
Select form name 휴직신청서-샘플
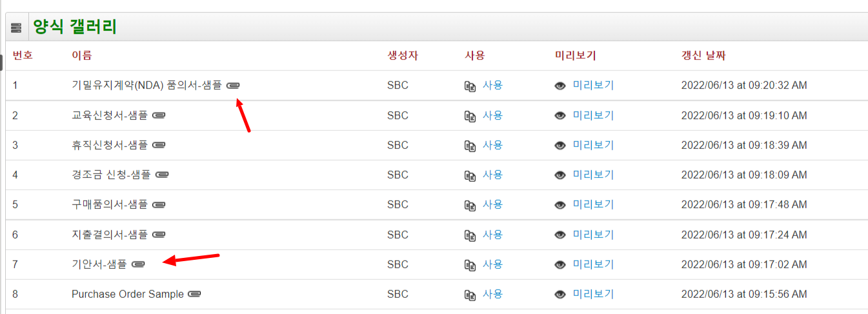point(110,145)
